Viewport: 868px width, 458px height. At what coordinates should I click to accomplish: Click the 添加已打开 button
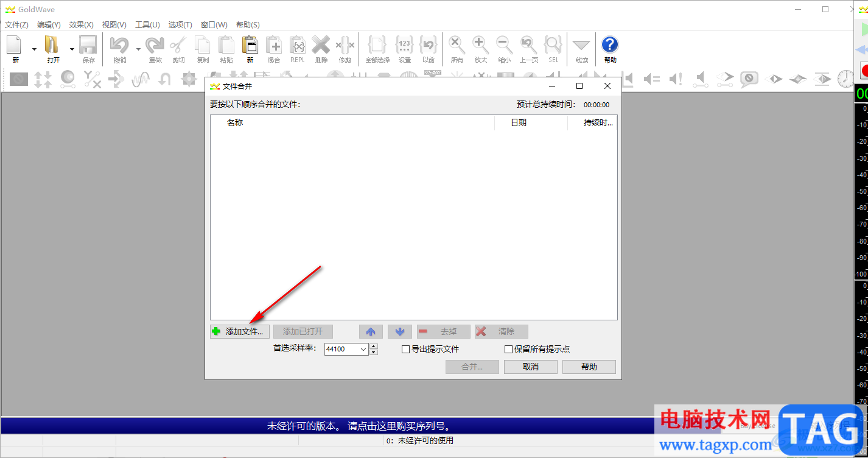(x=303, y=332)
